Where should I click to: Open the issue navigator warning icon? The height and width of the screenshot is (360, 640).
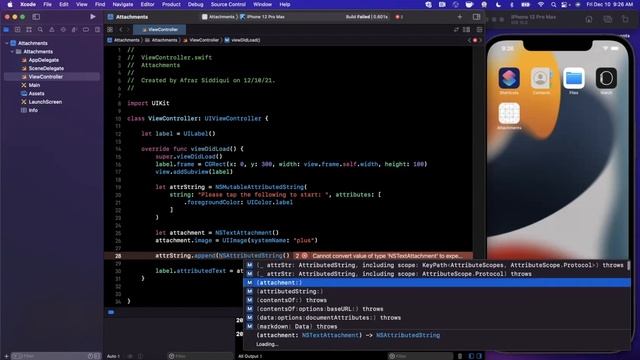pos(51,30)
